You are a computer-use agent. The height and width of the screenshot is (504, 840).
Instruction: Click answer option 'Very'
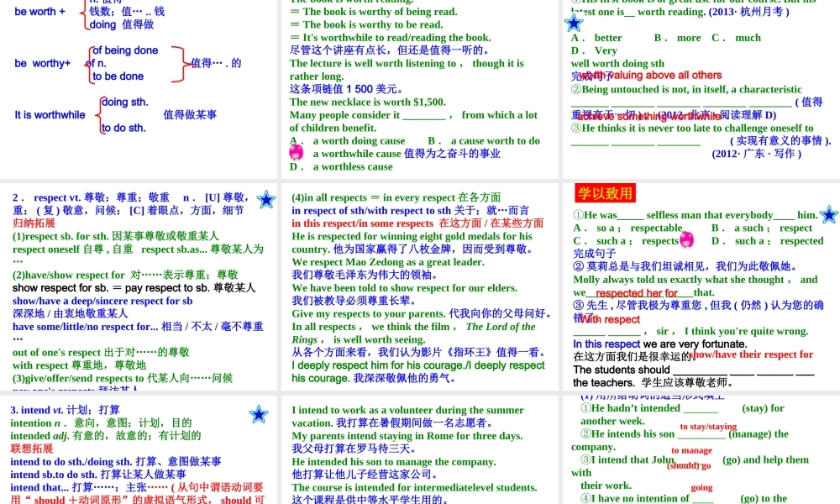coord(606,50)
